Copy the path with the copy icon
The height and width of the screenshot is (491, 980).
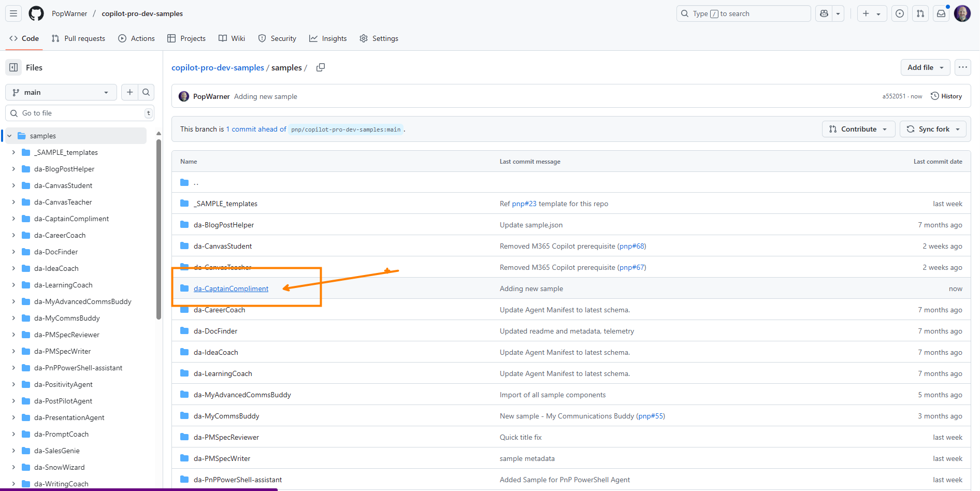[321, 67]
